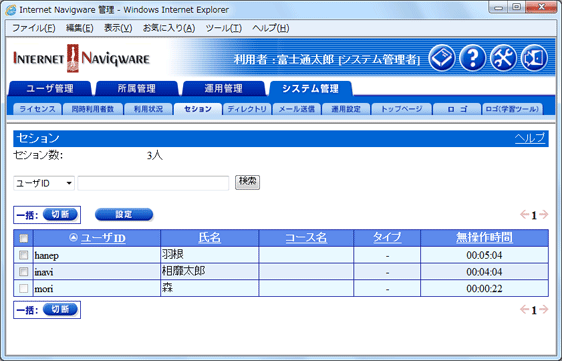Go to next page arrow below table
The height and width of the screenshot is (361, 562).
click(544, 309)
